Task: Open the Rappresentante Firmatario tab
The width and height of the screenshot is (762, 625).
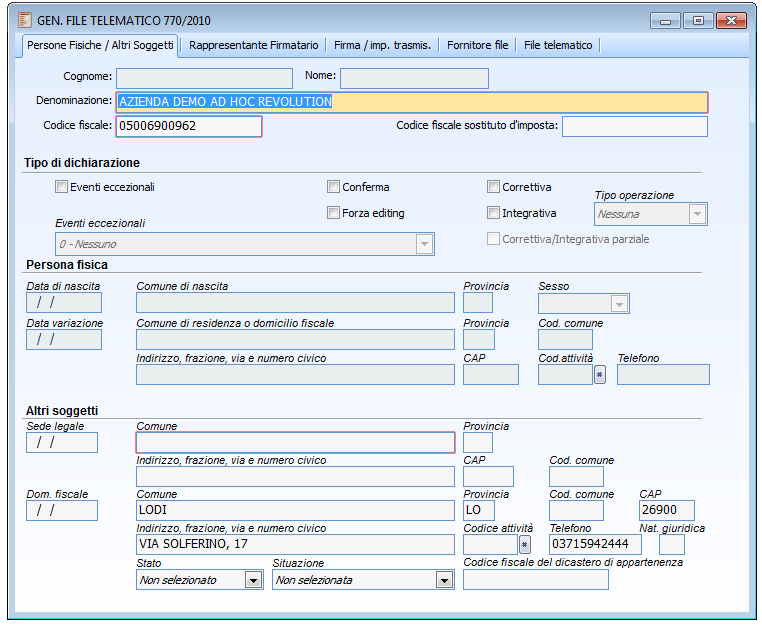Action: (254, 45)
